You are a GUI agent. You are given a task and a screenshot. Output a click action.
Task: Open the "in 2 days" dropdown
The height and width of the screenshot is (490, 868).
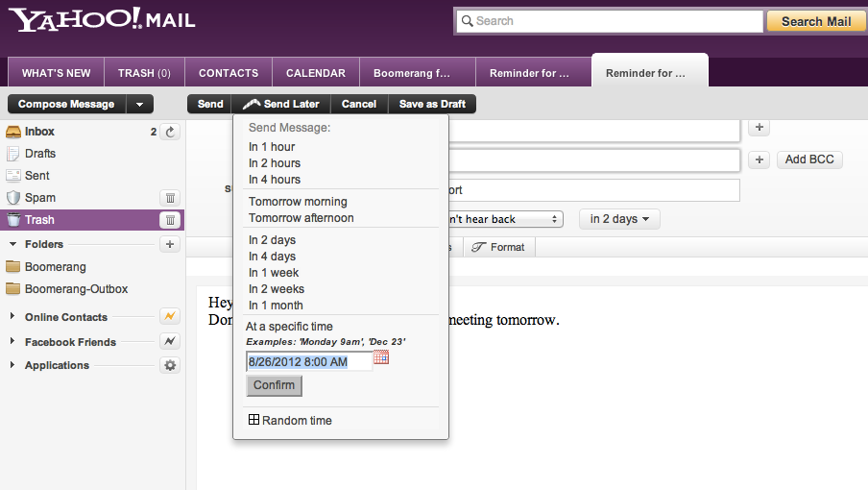tap(619, 219)
